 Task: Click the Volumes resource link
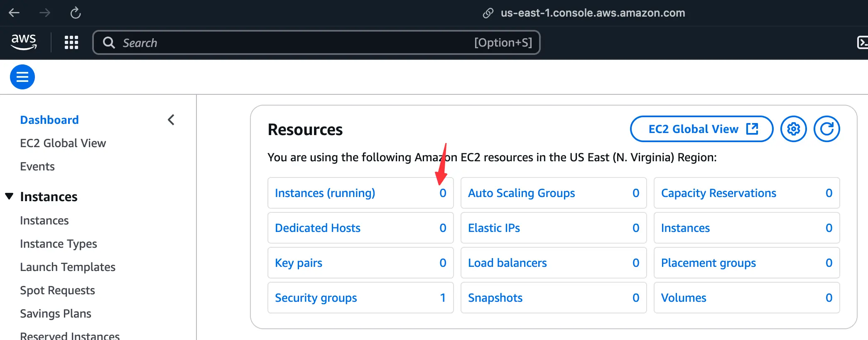pyautogui.click(x=683, y=298)
